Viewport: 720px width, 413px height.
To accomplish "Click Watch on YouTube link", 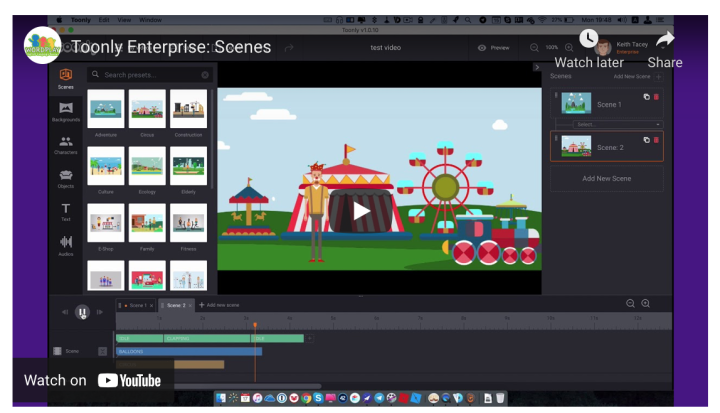I will pos(93,380).
